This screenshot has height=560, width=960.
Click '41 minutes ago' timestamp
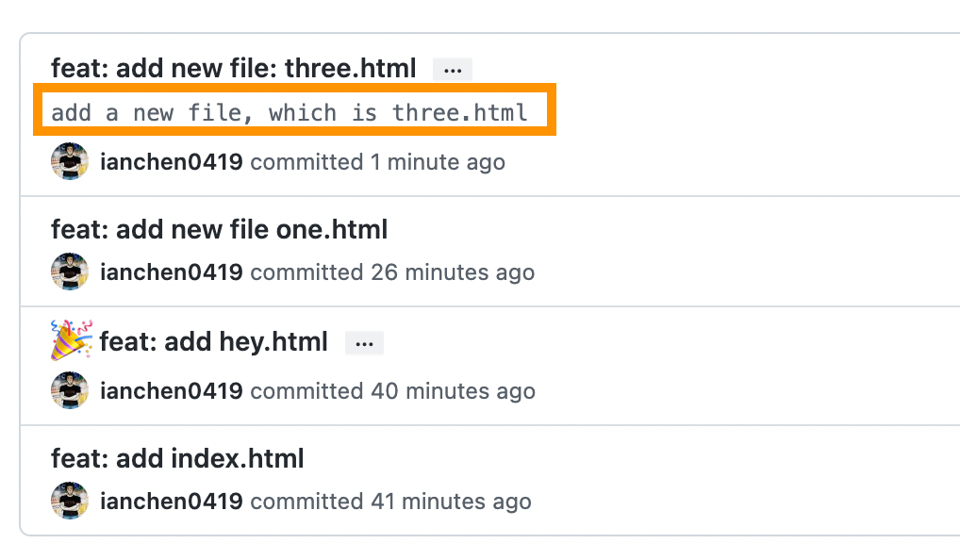pyautogui.click(x=451, y=502)
